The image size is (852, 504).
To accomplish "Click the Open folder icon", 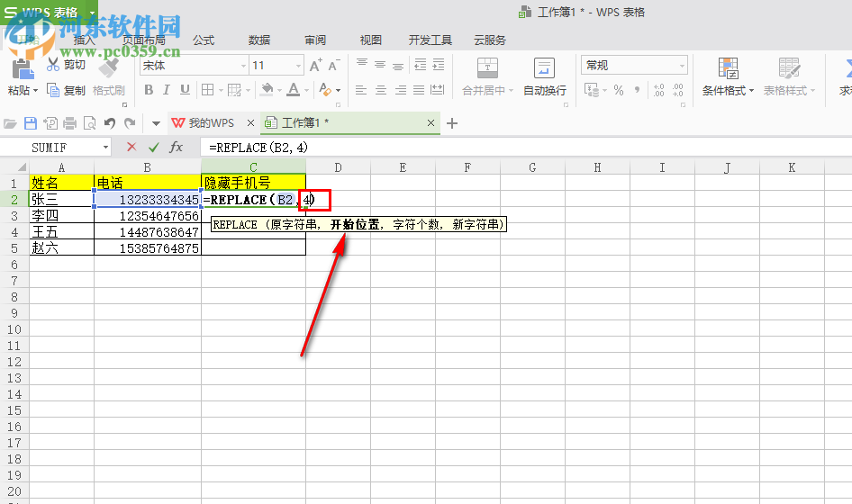I will [10, 123].
